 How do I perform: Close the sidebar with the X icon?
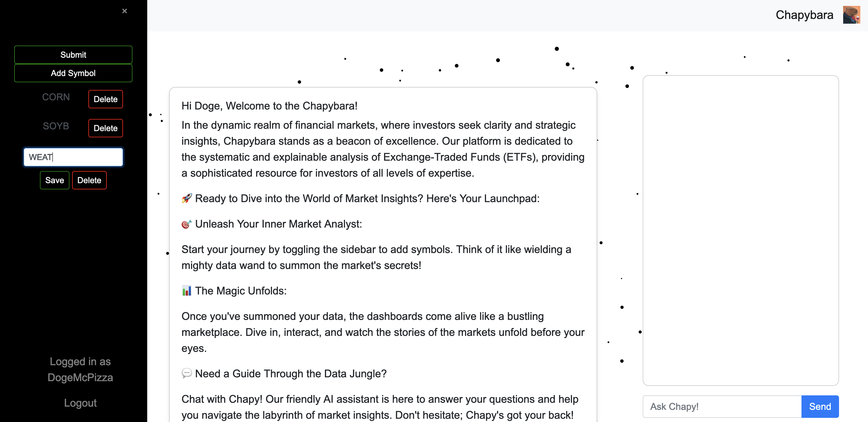124,11
